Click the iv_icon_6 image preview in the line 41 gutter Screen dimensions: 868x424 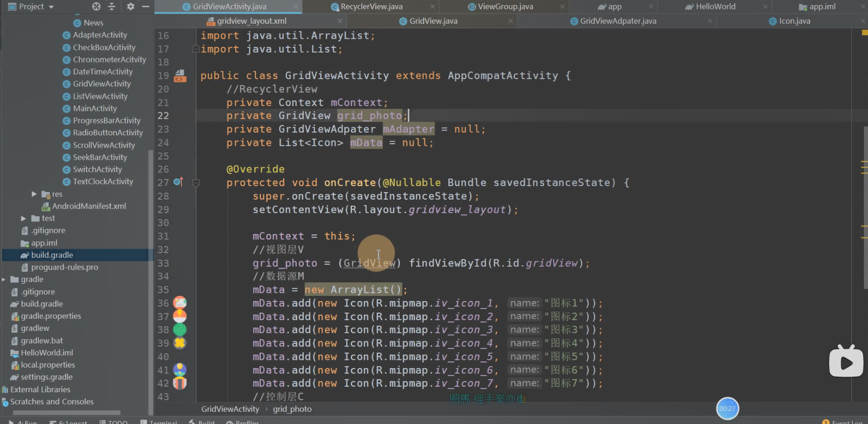[x=180, y=370]
